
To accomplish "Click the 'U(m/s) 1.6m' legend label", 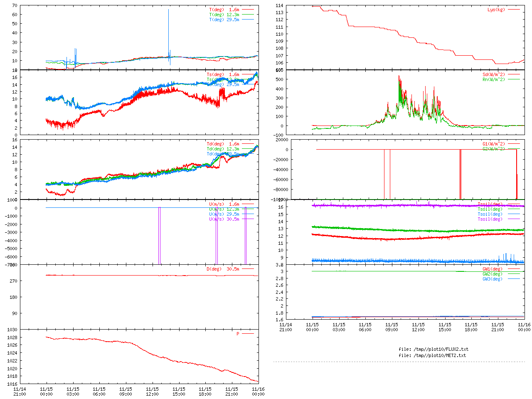I will [224, 204].
